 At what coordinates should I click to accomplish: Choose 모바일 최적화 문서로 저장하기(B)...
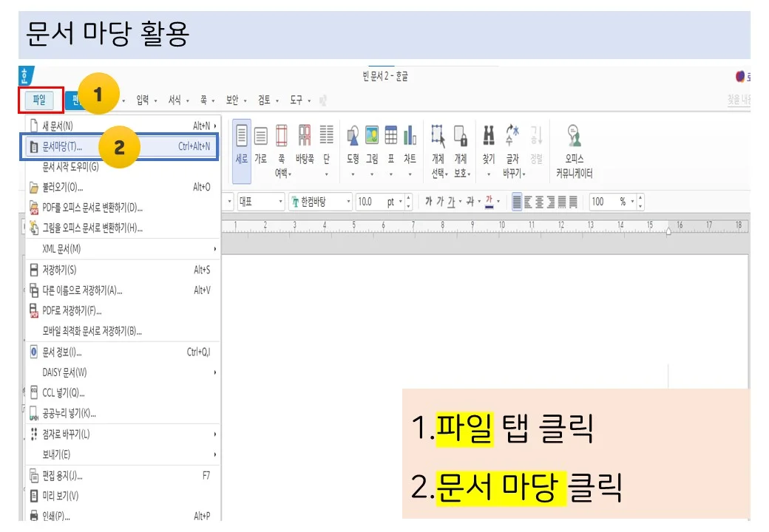pyautogui.click(x=123, y=331)
